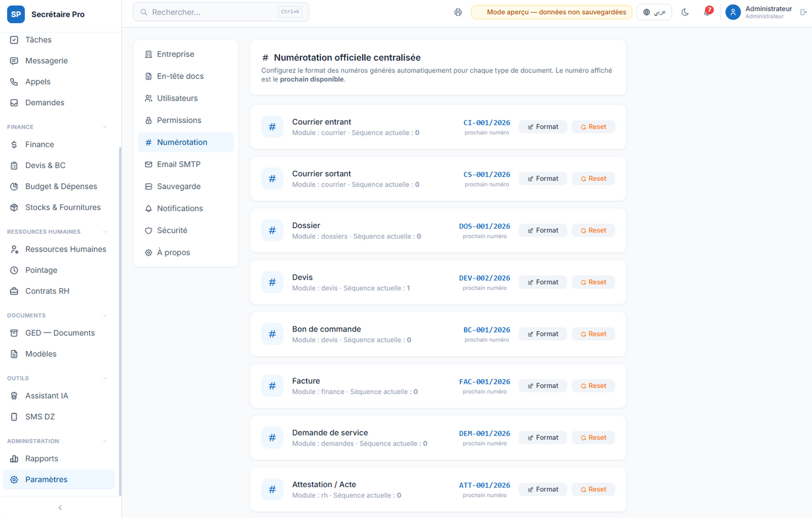Collapse the DOCUMENTS section chevron
Screen dimensions: 812x518
[105, 315]
